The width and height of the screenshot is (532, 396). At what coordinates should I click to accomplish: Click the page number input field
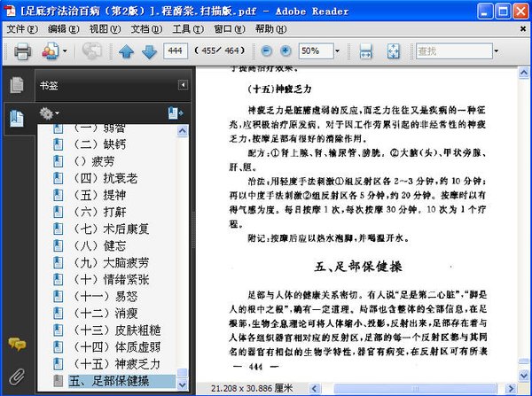(x=176, y=51)
